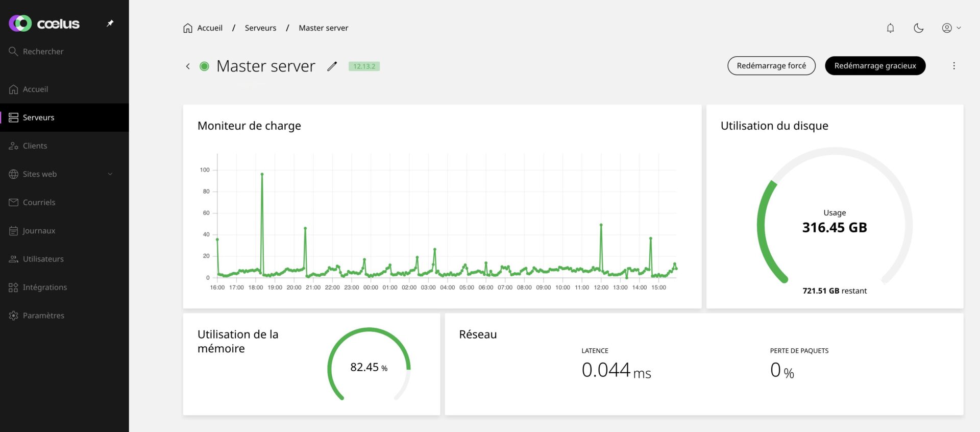The image size is (980, 432).
Task: Open Utilisateurs in the sidebar
Action: coord(64,259)
